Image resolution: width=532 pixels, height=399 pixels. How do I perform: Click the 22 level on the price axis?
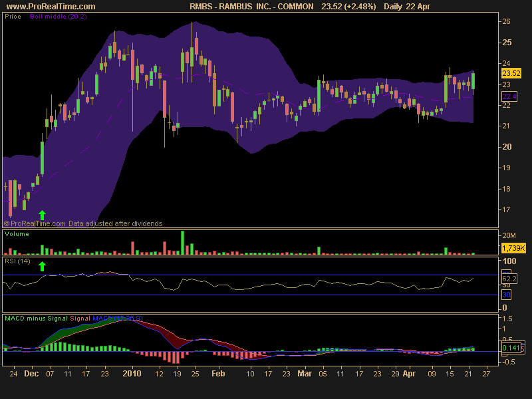[x=506, y=105]
